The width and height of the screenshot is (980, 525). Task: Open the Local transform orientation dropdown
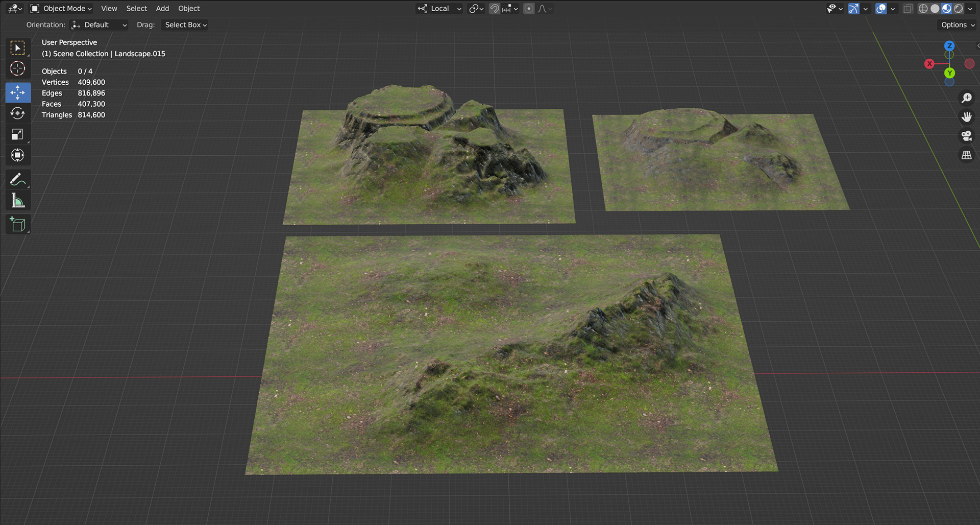[439, 9]
